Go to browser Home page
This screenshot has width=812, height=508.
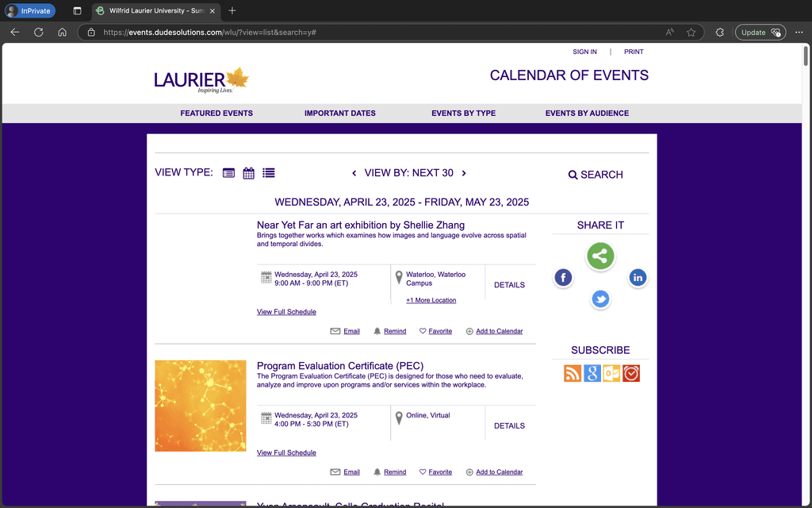coord(62,32)
